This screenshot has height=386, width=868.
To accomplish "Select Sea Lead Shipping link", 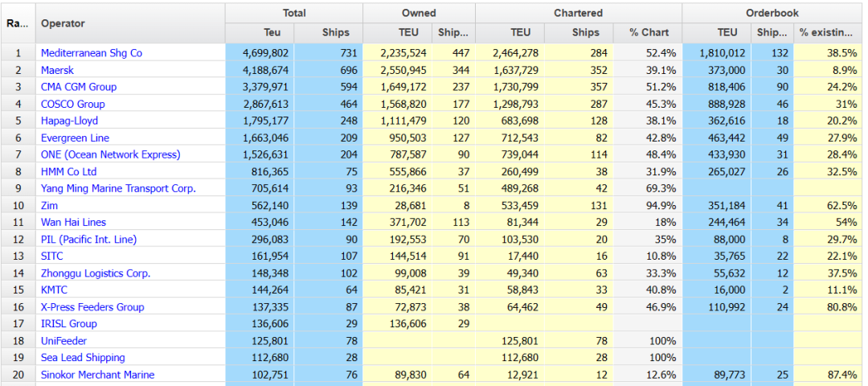I will coord(83,358).
